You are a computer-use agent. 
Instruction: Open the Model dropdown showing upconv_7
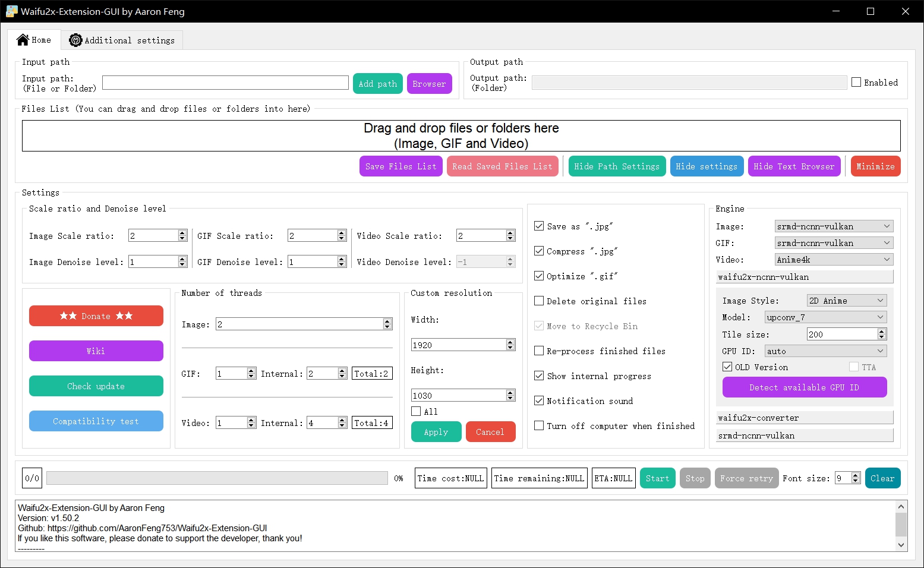[x=825, y=317]
